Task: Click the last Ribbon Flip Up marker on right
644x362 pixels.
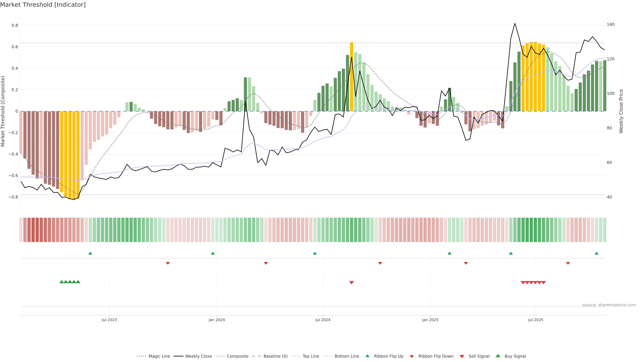Action: (x=597, y=253)
